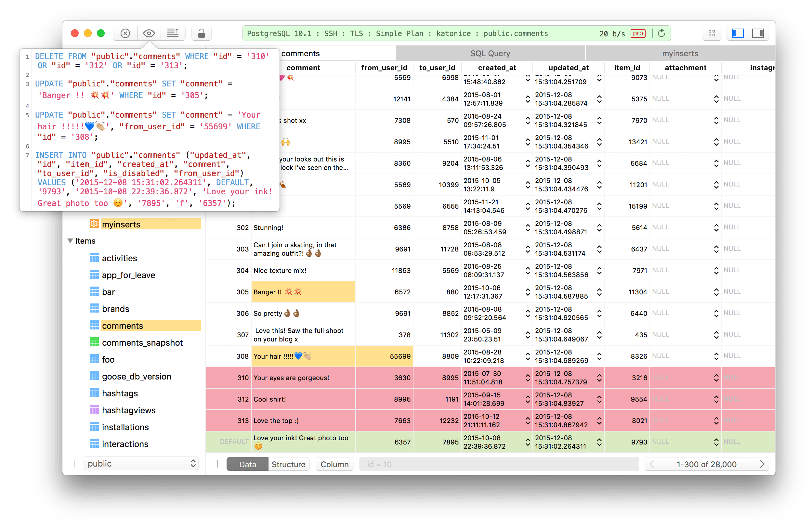The image size is (812, 527).
Task: Click the lock connection icon
Action: pyautogui.click(x=201, y=33)
